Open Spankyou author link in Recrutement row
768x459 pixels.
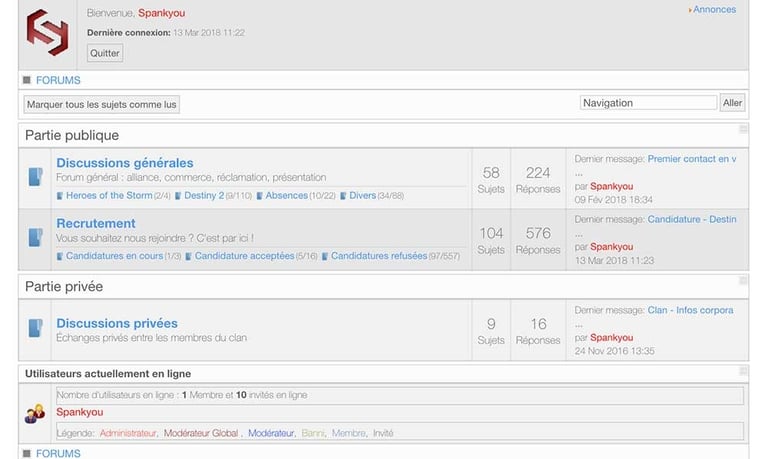coord(612,247)
